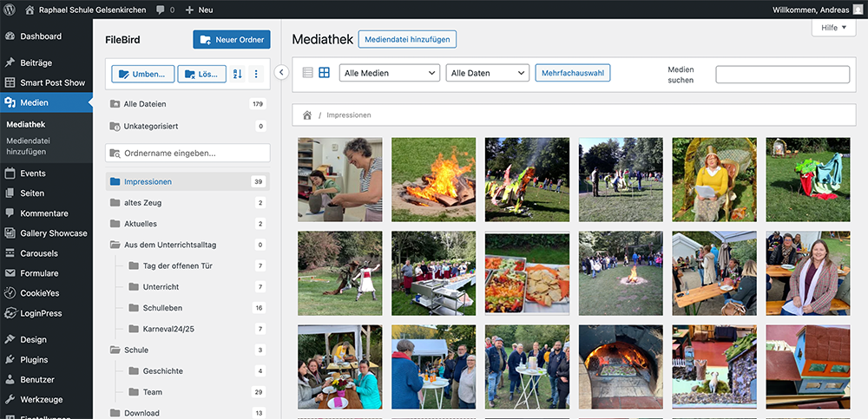Viewport: 868px width, 419px height.
Task: Click the Design brush icon
Action: pyautogui.click(x=10, y=339)
